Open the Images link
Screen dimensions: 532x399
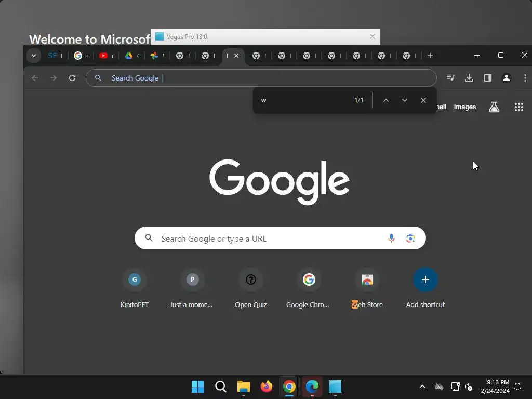[x=465, y=107]
